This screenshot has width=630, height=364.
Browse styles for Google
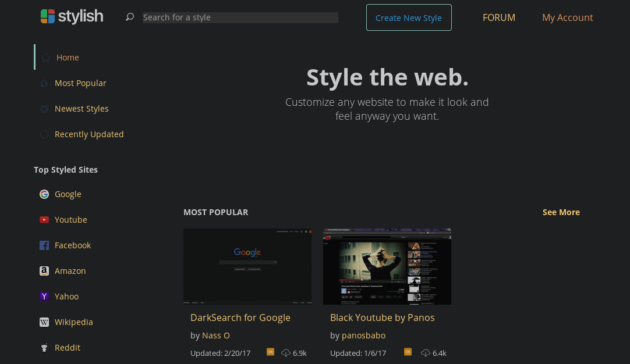[68, 194]
